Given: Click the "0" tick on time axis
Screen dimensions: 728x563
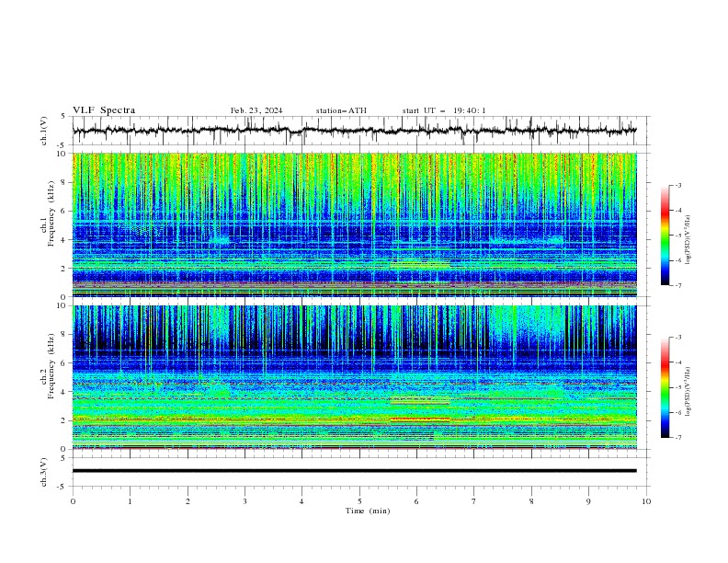Looking at the screenshot, I should [x=73, y=501].
